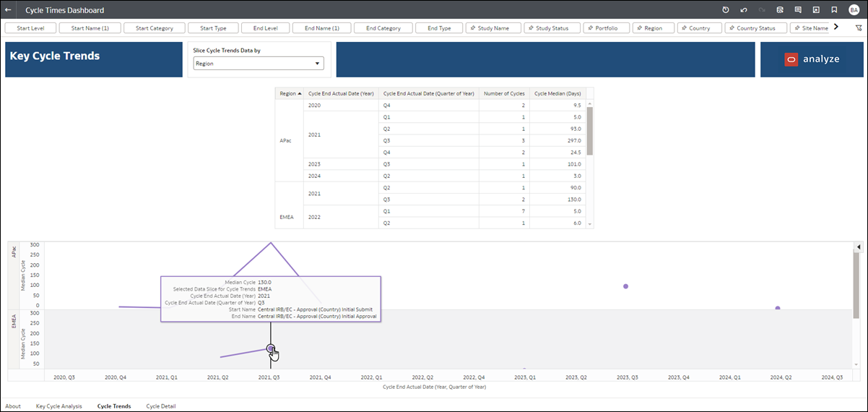Click the 101.0 median value cell
Image resolution: width=868 pixels, height=412 pixels.
[x=557, y=164]
